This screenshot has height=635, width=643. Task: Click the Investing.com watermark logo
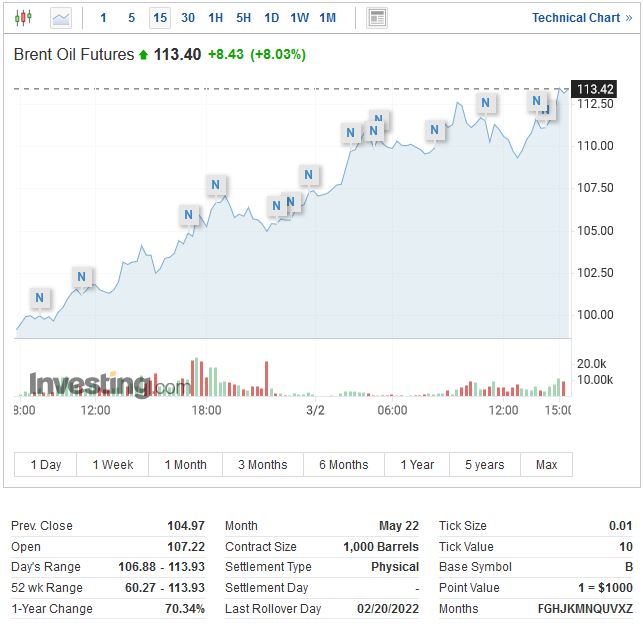point(108,385)
